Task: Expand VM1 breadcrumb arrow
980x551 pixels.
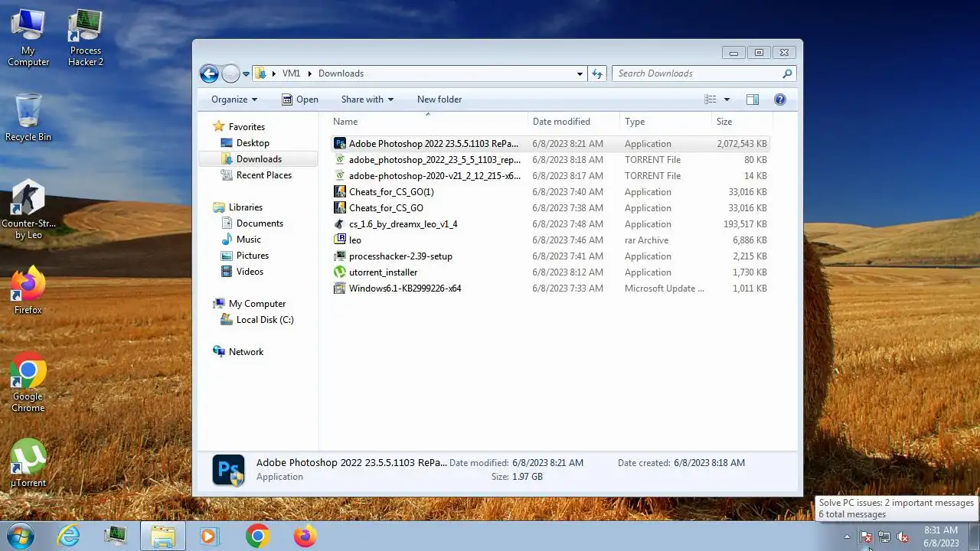Action: (310, 73)
